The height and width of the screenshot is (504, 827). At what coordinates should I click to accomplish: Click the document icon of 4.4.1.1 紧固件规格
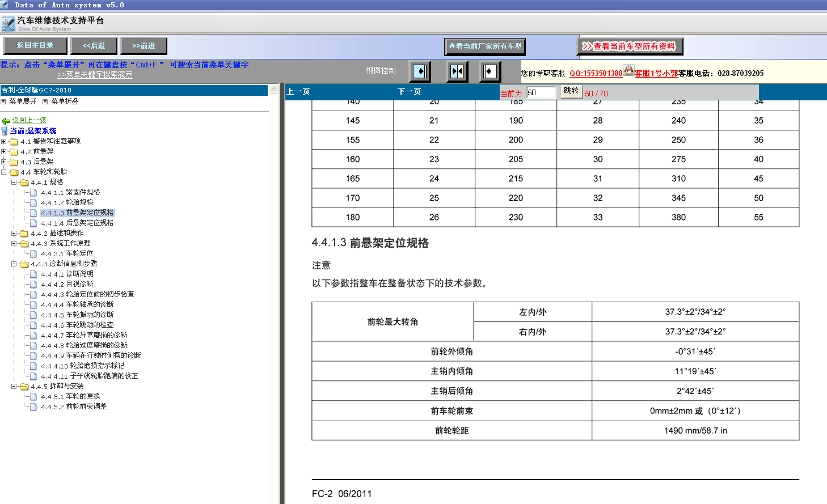pos(33,192)
